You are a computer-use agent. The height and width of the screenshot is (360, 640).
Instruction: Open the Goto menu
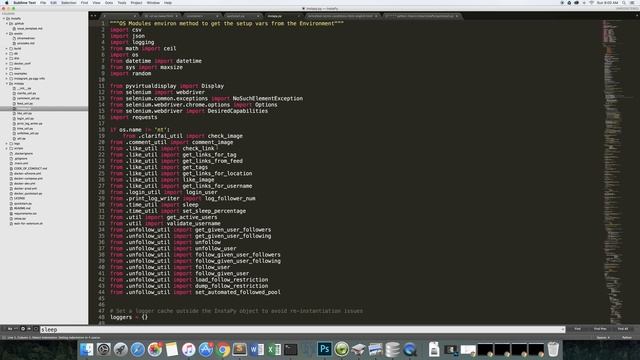click(109, 2)
